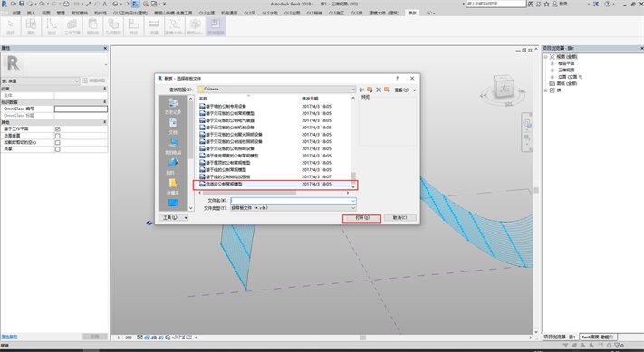
Task: Expand the 族 node in the project browser
Action: pos(546,90)
